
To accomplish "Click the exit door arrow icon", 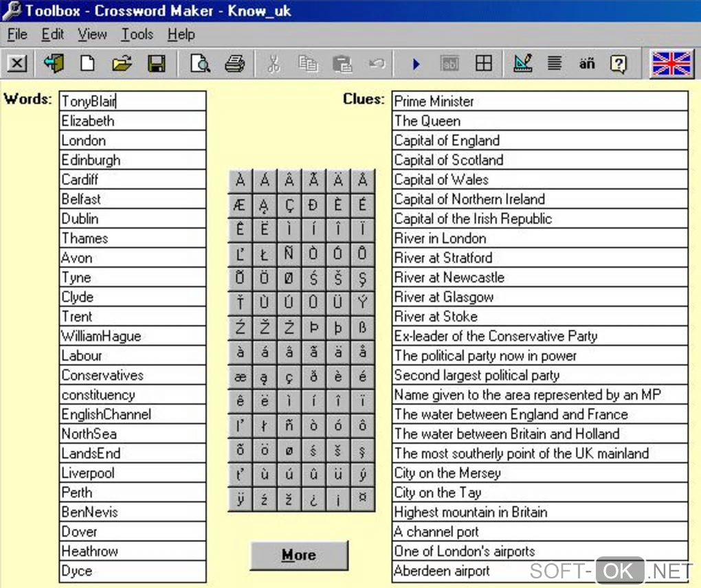I will tap(54, 63).
